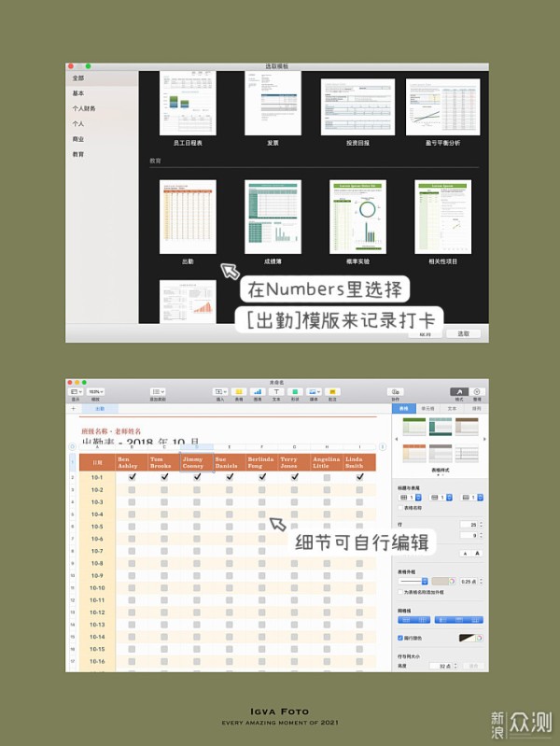Image resolution: width=560 pixels, height=746 pixels.
Task: Open the header columns count dropdown
Action: [x=410, y=497]
